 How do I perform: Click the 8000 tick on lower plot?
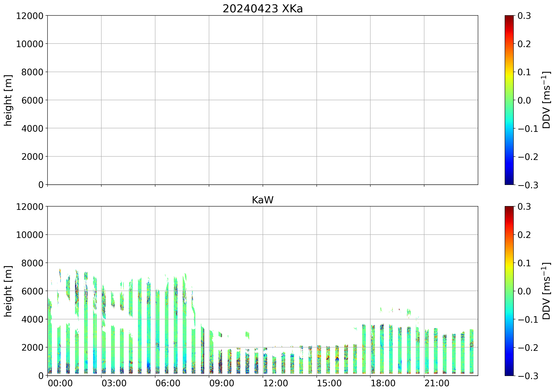(32, 263)
